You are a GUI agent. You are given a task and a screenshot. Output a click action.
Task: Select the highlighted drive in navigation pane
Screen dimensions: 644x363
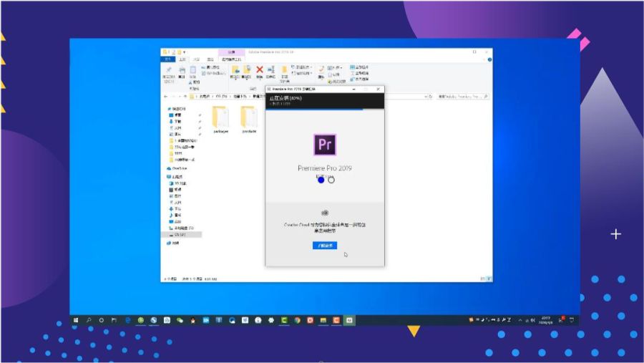(x=181, y=234)
